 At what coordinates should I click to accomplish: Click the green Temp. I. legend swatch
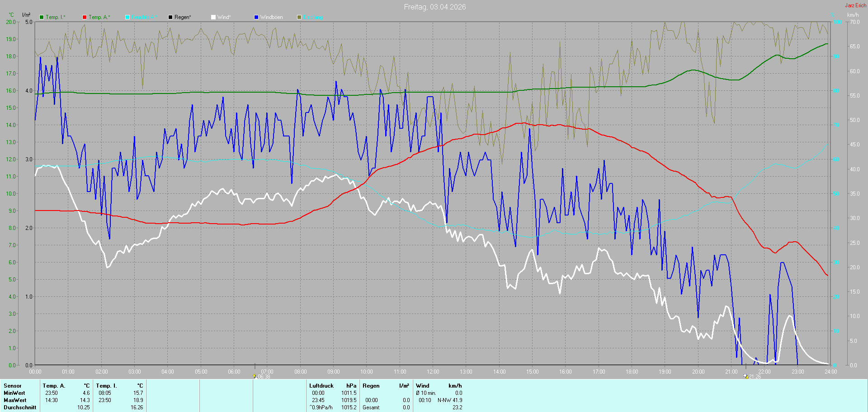(x=42, y=17)
